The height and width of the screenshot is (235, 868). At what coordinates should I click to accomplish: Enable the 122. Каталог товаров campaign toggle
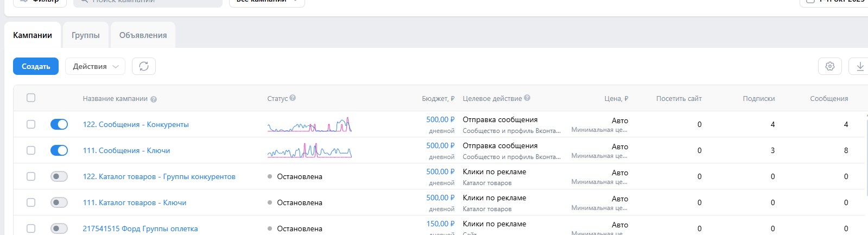pyautogui.click(x=59, y=176)
